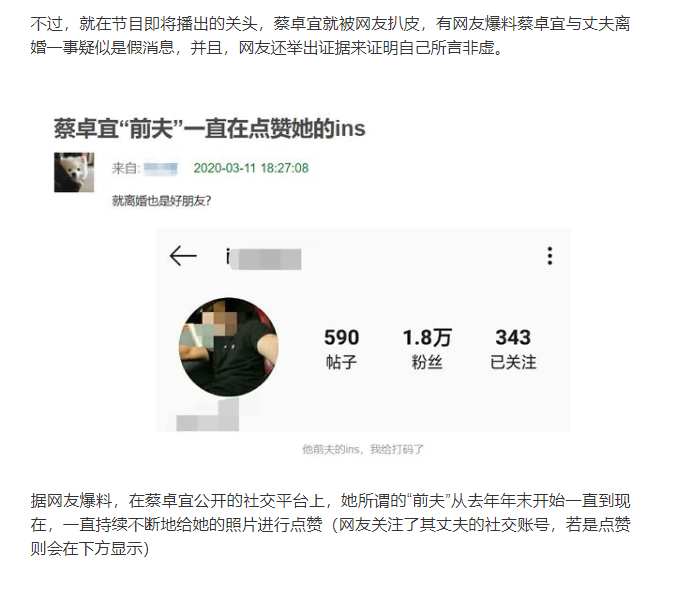Click the blurred Instagram username

[x=263, y=258]
